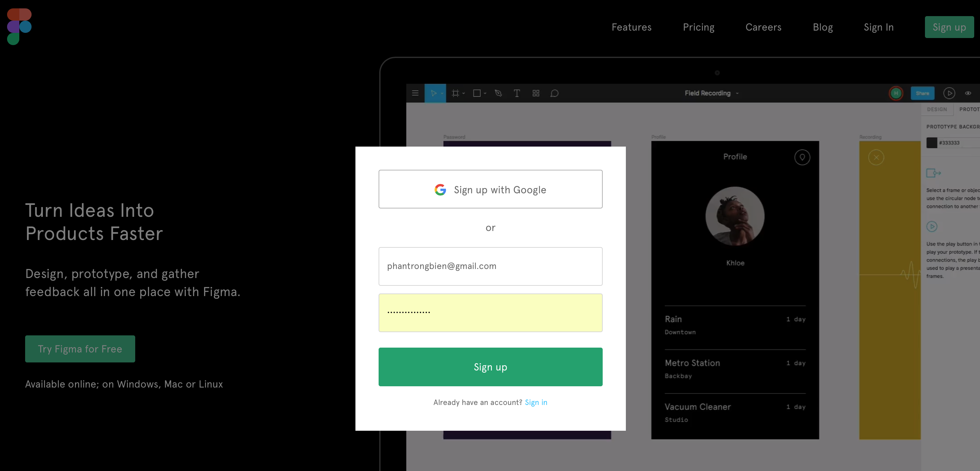The height and width of the screenshot is (471, 980).
Task: Toggle the eye view settings icon
Action: 968,93
